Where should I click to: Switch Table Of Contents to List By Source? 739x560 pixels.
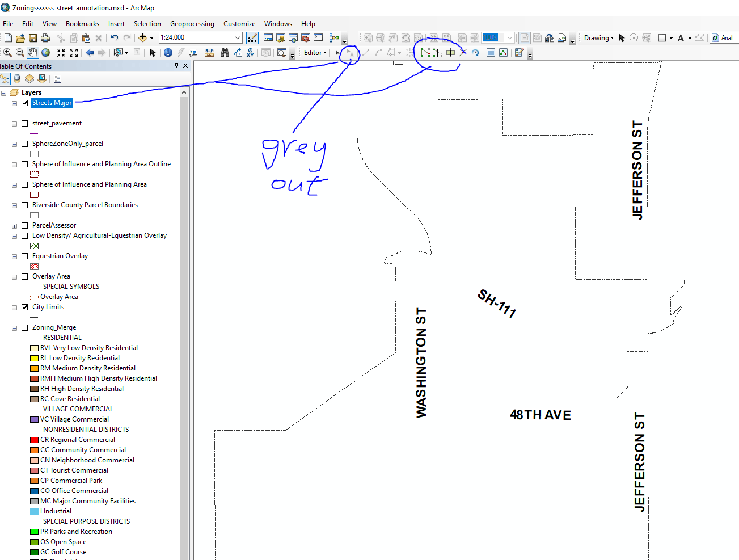pyautogui.click(x=16, y=78)
